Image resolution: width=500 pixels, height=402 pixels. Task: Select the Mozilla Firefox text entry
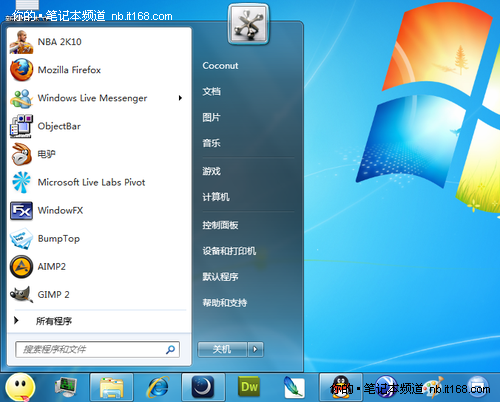(x=69, y=70)
